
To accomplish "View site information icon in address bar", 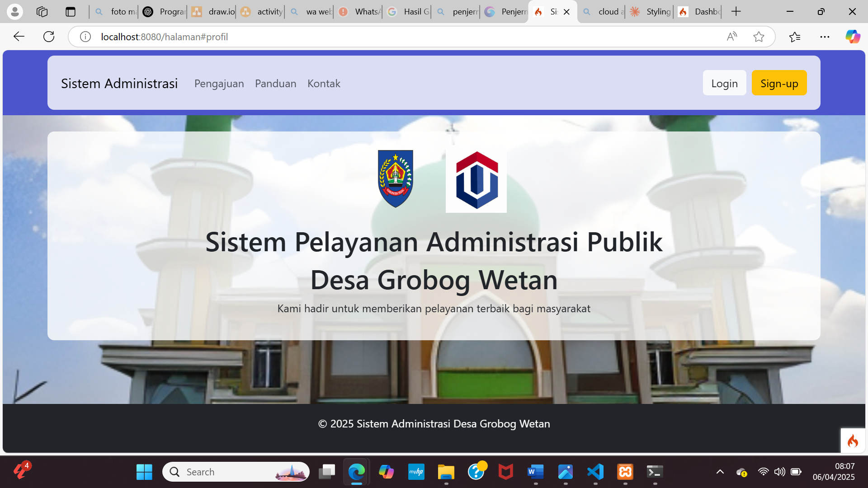I will click(85, 37).
